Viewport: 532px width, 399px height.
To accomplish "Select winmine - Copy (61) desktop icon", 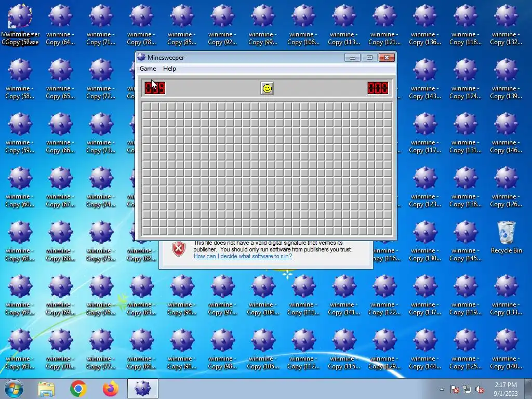I will [x=20, y=241].
